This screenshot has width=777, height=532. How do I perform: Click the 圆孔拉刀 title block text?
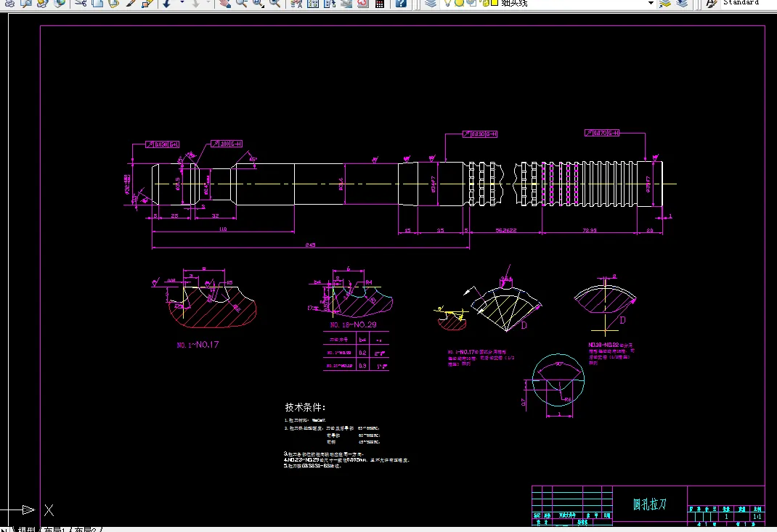650,504
